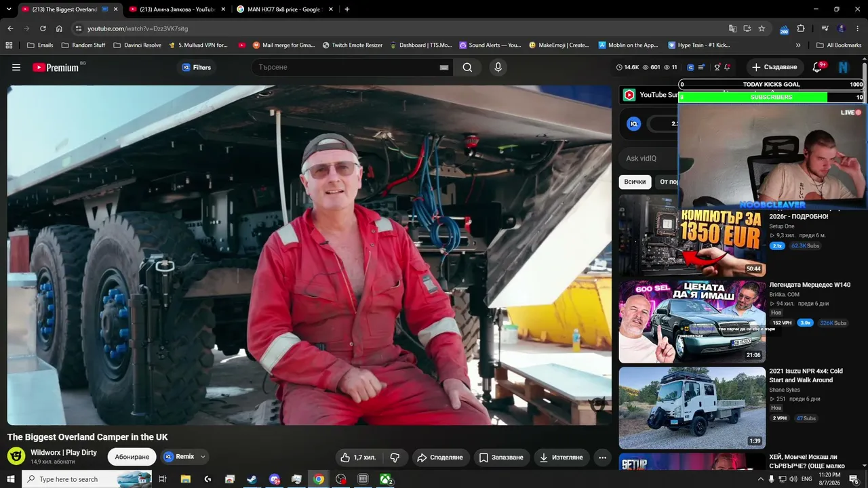Dislike the video with thumbs down
The height and width of the screenshot is (488, 868).
point(395,457)
